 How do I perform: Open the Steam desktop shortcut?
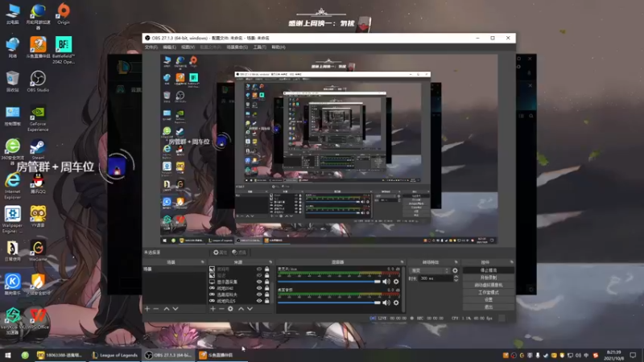pos(38,149)
